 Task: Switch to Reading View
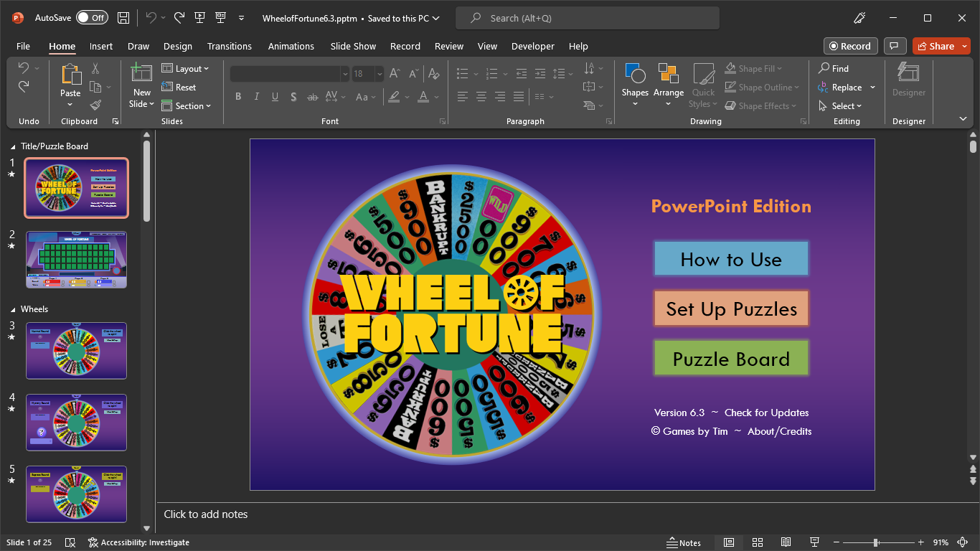(x=786, y=542)
